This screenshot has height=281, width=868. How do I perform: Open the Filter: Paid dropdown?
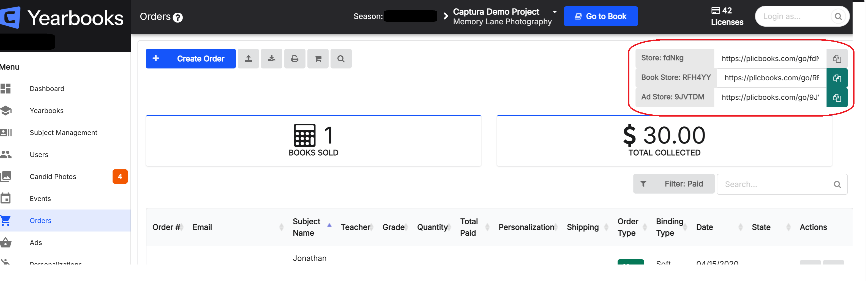(x=674, y=184)
